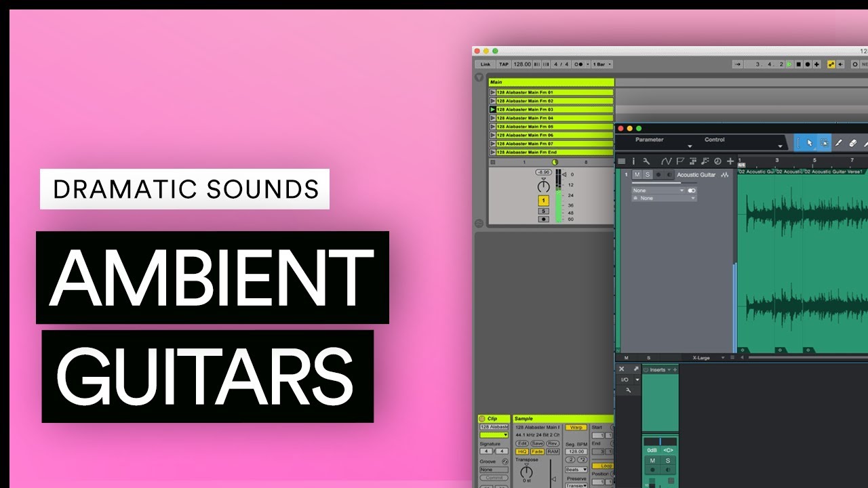Click the MIDI overdub plus button in Ableton
The height and width of the screenshot is (488, 868).
click(x=816, y=64)
